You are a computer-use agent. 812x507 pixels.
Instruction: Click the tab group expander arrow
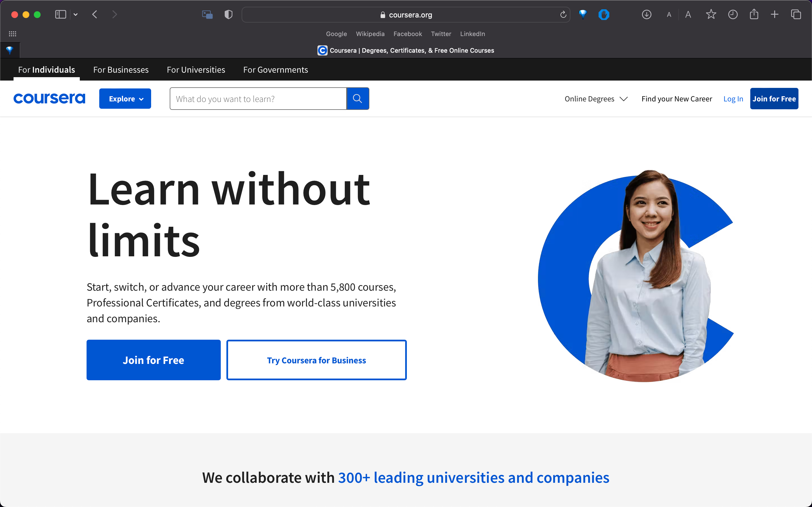tap(76, 15)
